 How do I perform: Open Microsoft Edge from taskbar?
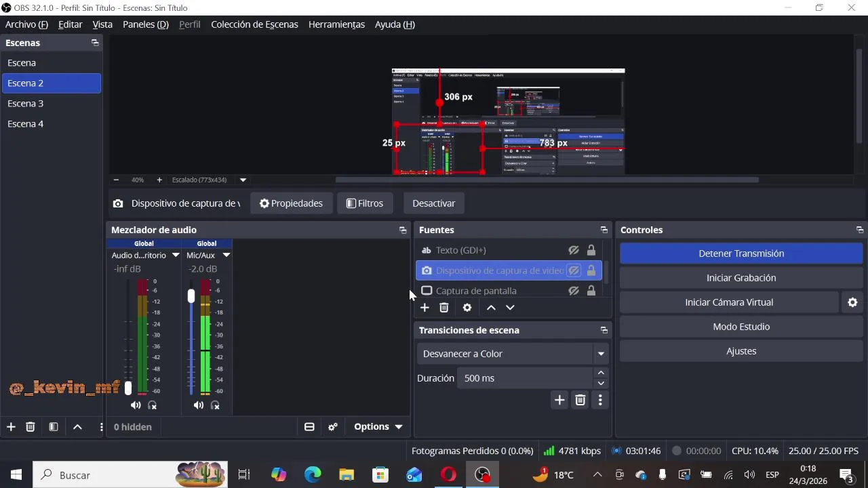pos(313,475)
